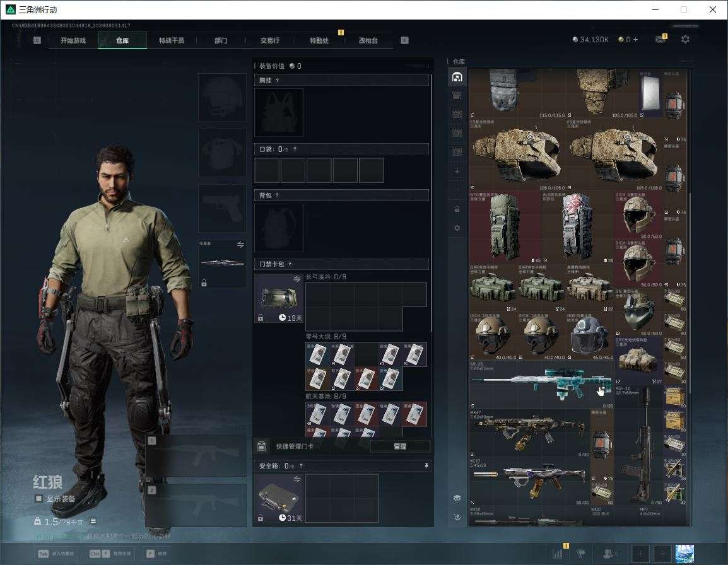Image resolution: width=728 pixels, height=565 pixels.
Task: Show help for 门禁卡包 section
Action: (290, 264)
